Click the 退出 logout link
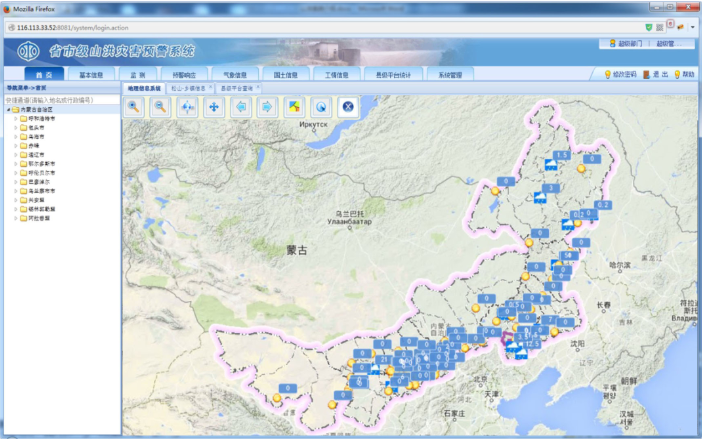Screen dimensions: 702x440 coord(661,74)
